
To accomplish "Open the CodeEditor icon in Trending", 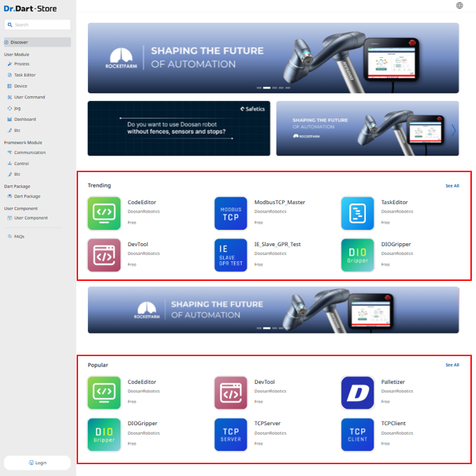I will click(104, 213).
